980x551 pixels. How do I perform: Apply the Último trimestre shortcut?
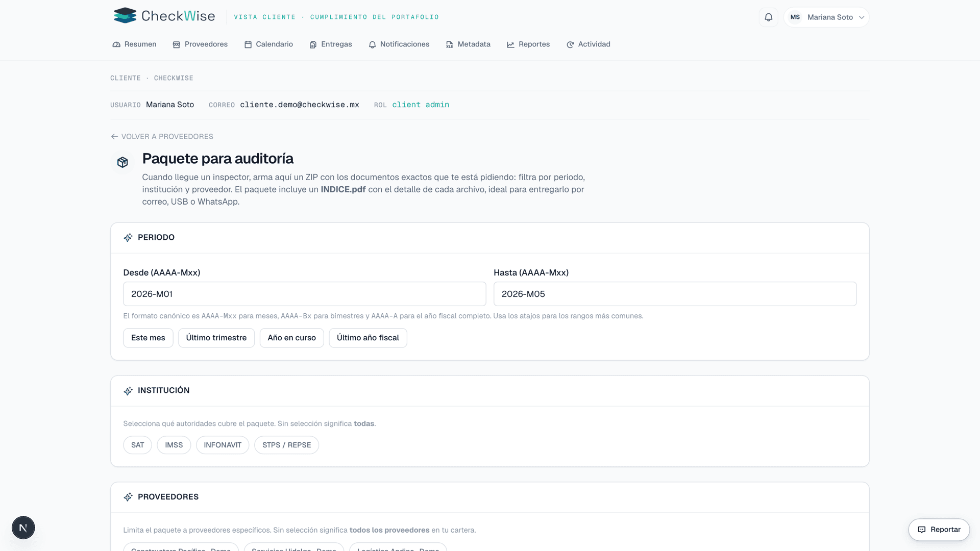[216, 338]
